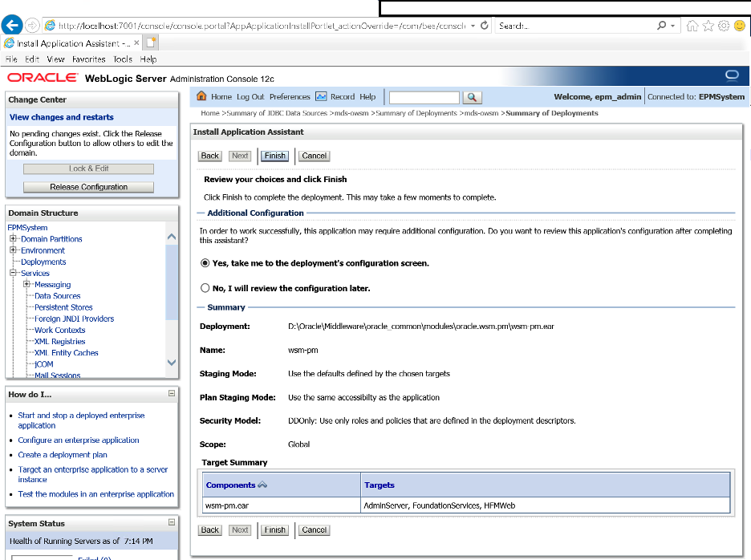Open browser favorites star icon
Screen dimensions: 751x560
pos(708,26)
